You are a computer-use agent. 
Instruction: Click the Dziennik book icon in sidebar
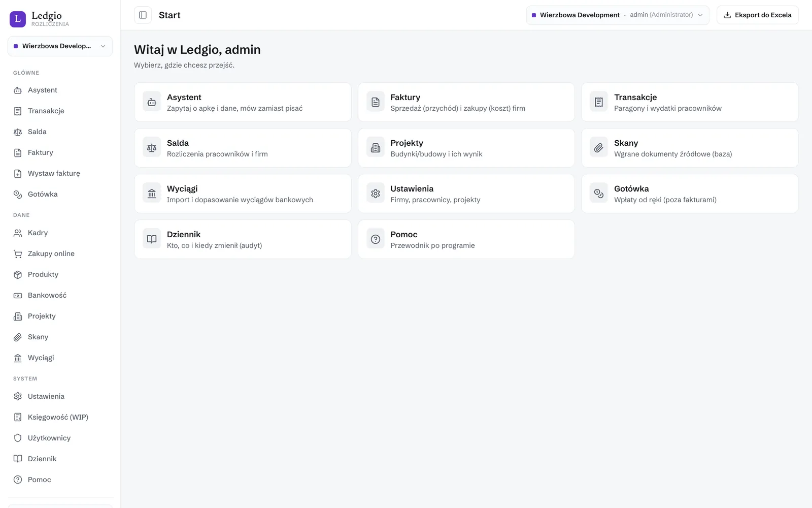tap(18, 459)
